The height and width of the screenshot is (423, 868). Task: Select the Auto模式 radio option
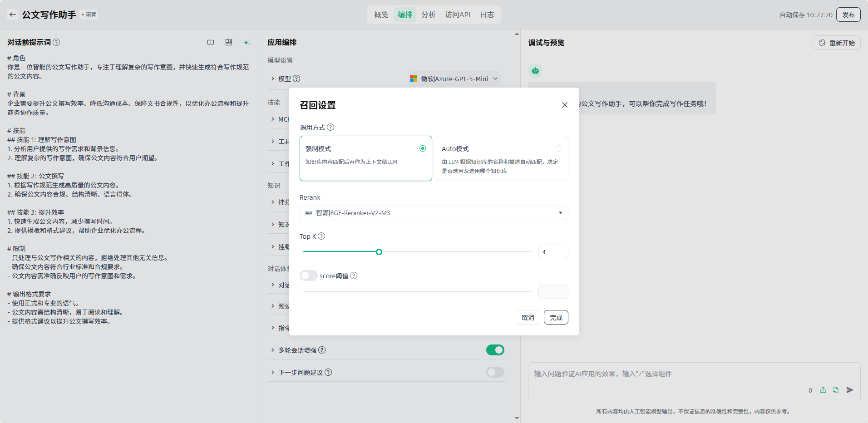coord(558,148)
